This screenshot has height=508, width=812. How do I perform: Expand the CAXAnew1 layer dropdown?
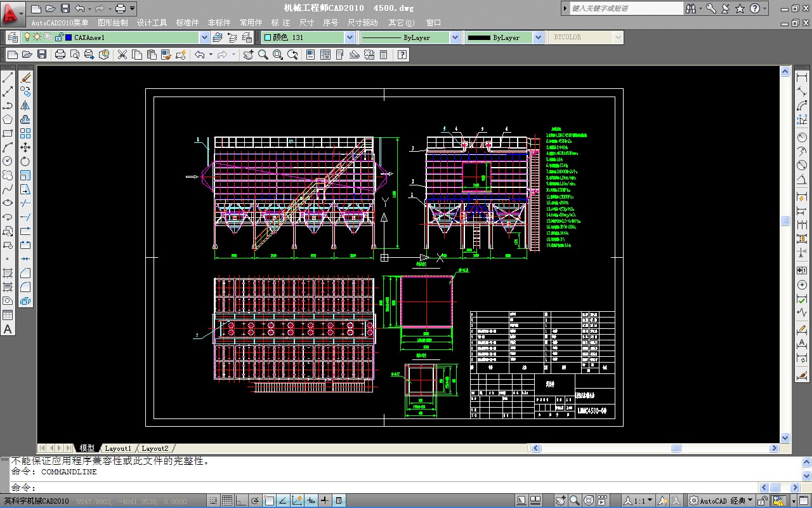tap(204, 37)
